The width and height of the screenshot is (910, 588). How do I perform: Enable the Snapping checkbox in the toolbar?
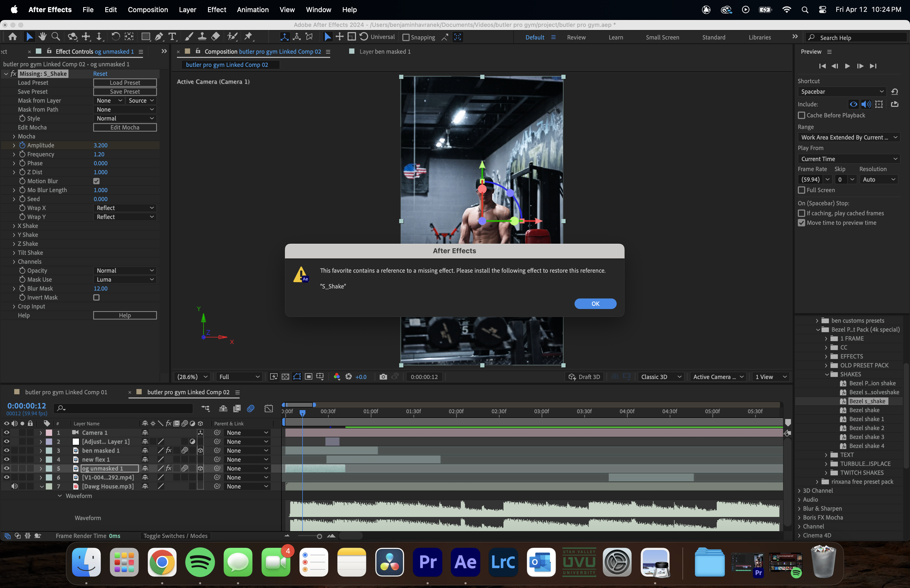point(406,37)
